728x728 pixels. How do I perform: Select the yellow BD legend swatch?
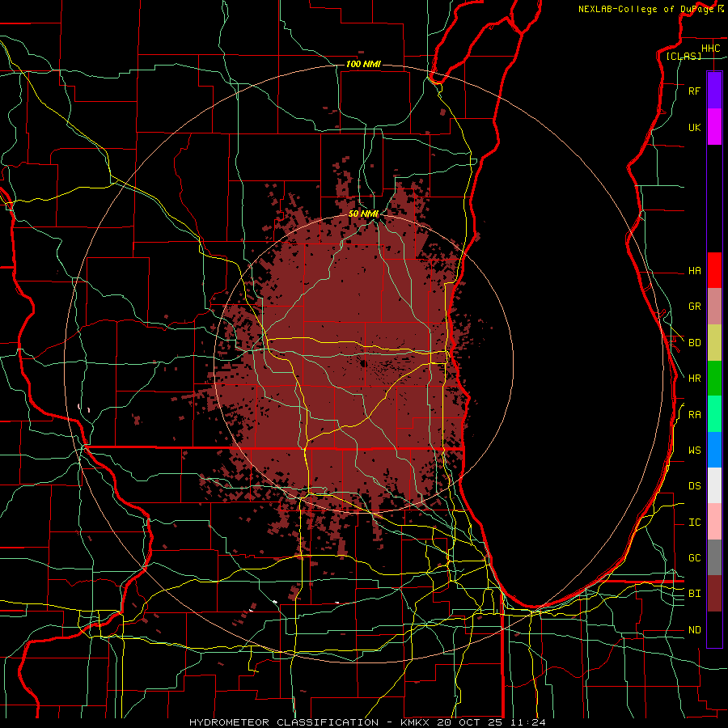[714, 343]
